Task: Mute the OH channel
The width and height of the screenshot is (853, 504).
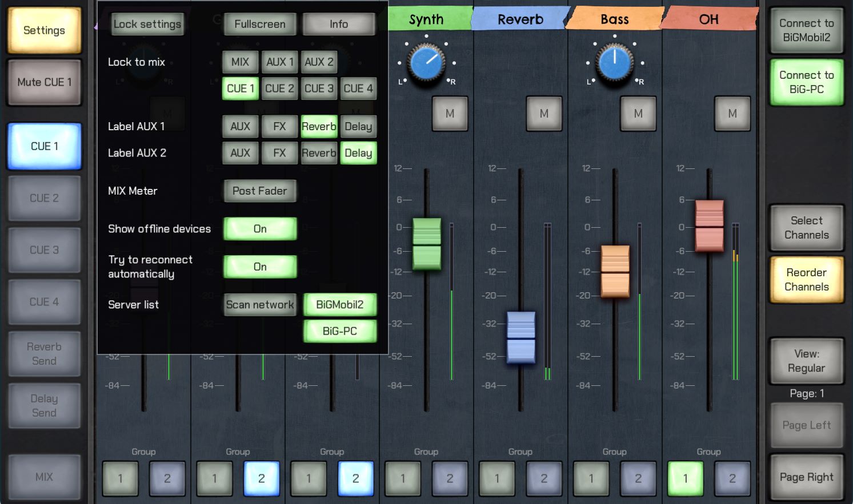Action: (732, 114)
